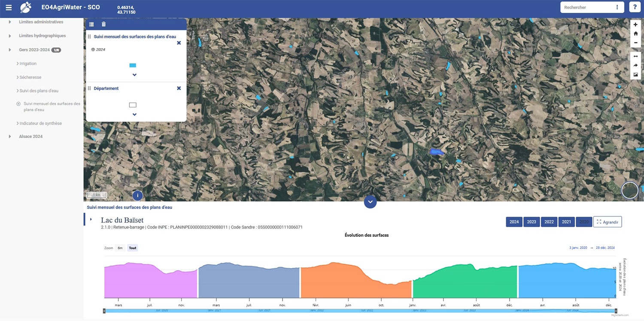Viewport: 644px width, 321px height.
Task: Click the help question mark button
Action: click(x=635, y=7)
